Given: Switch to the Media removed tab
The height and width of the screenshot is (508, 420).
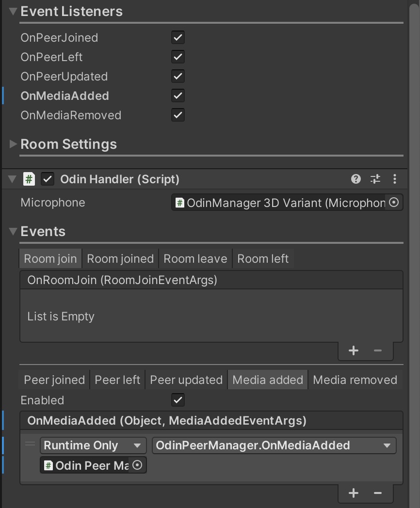Looking at the screenshot, I should 355,380.
